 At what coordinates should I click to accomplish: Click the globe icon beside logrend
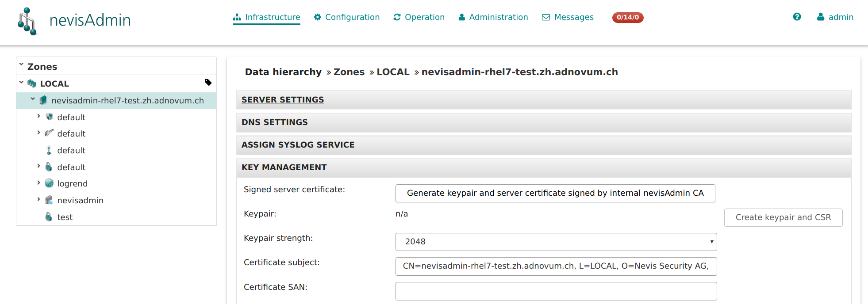pyautogui.click(x=49, y=183)
